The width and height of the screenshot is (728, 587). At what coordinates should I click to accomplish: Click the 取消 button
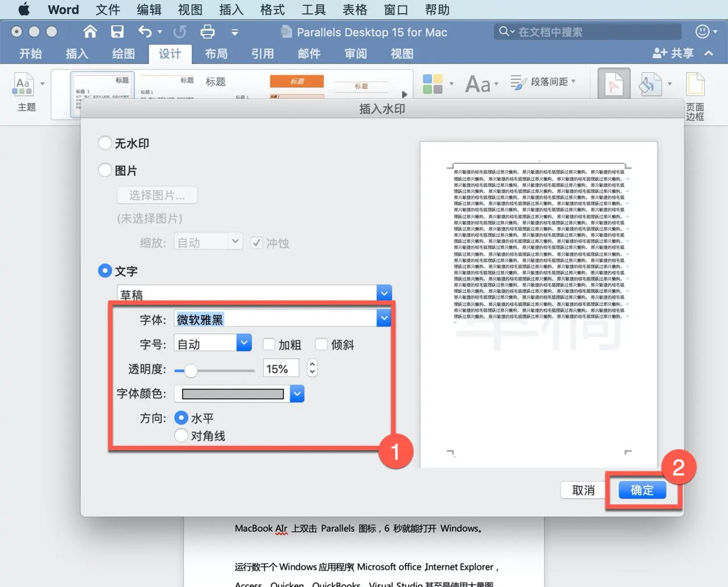583,490
